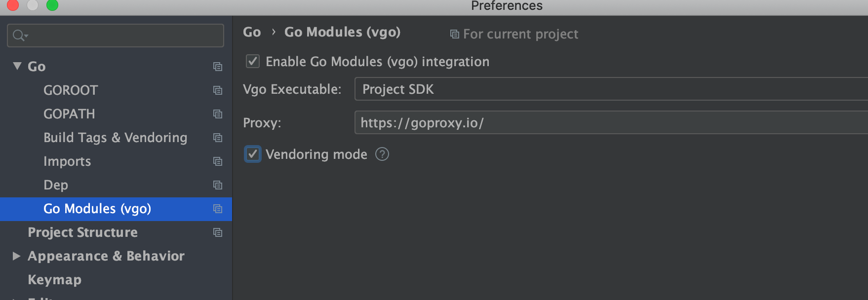Viewport: 868px width, 300px height.
Task: Focus the preferences search field
Action: [x=116, y=36]
